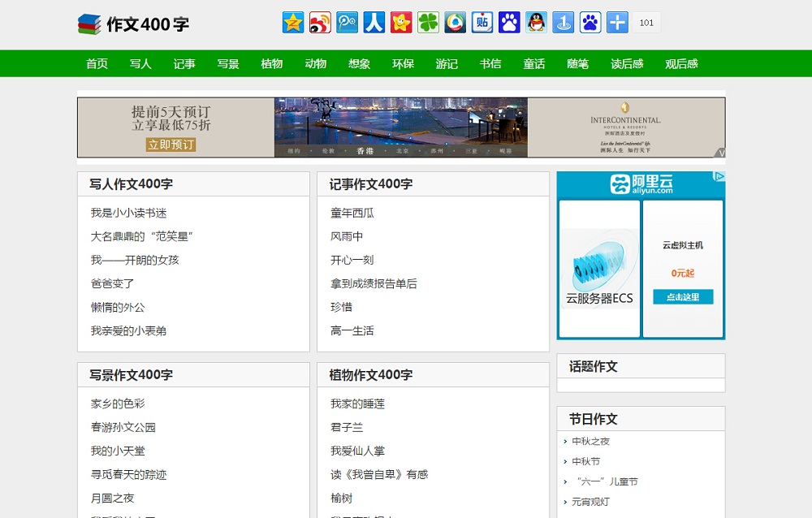The width and height of the screenshot is (812, 518).
Task: Click the aliyun.com logo in the side ad
Action: tap(641, 183)
